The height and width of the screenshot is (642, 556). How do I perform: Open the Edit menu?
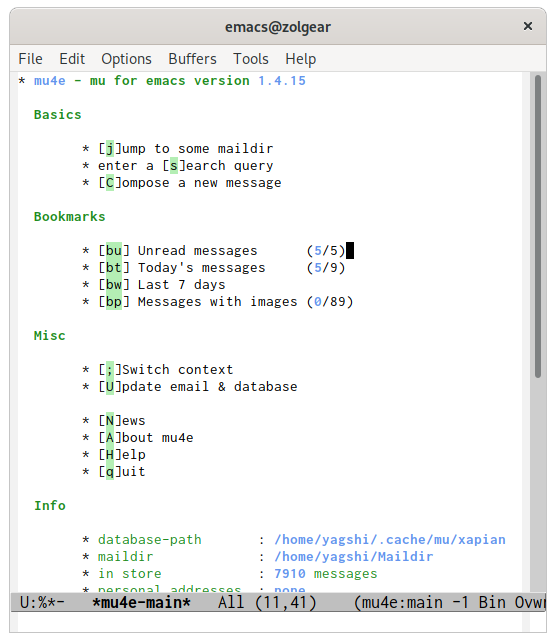(72, 59)
